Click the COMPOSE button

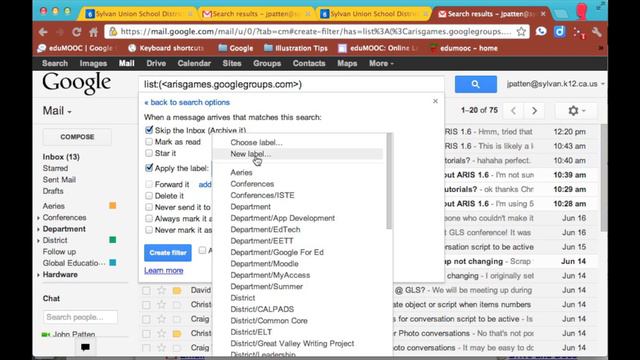pyautogui.click(x=77, y=137)
